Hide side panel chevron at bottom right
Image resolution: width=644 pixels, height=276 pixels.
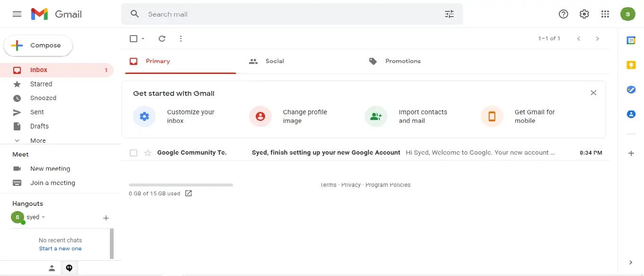pyautogui.click(x=631, y=262)
